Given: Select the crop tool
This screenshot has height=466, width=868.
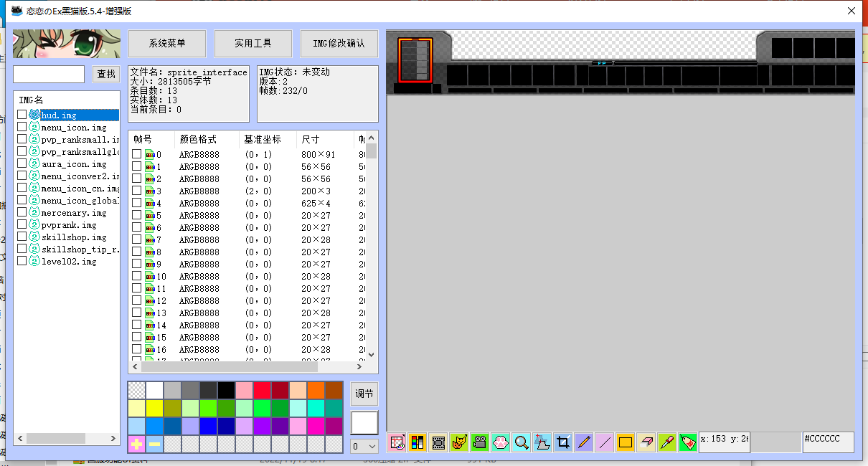Looking at the screenshot, I should tap(563, 442).
